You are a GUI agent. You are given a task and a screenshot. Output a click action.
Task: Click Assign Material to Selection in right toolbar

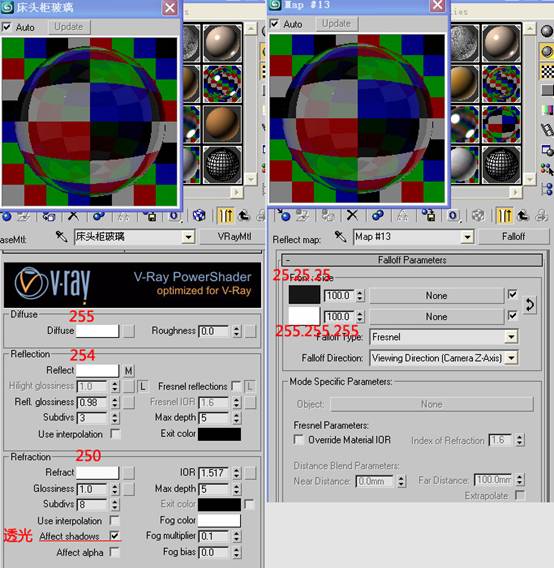(x=328, y=216)
